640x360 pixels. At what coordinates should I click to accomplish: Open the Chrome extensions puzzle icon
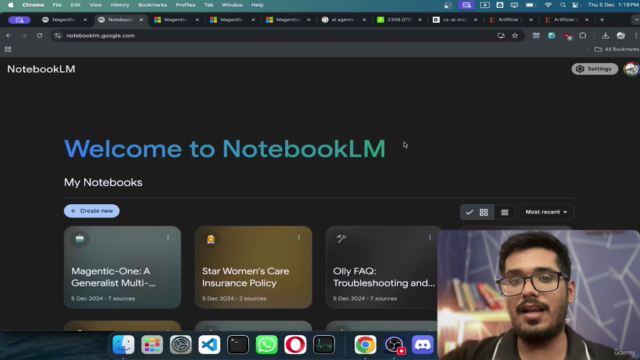(583, 36)
